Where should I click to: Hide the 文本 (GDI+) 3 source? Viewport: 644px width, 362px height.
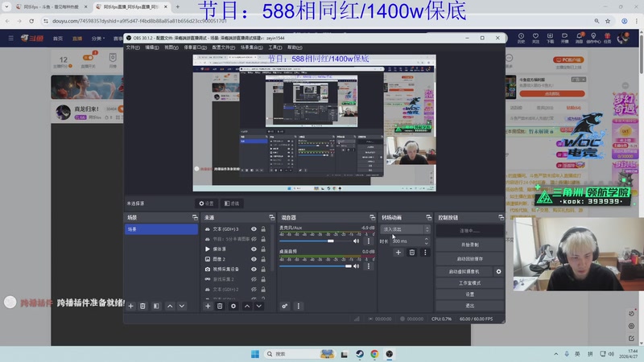point(254,229)
